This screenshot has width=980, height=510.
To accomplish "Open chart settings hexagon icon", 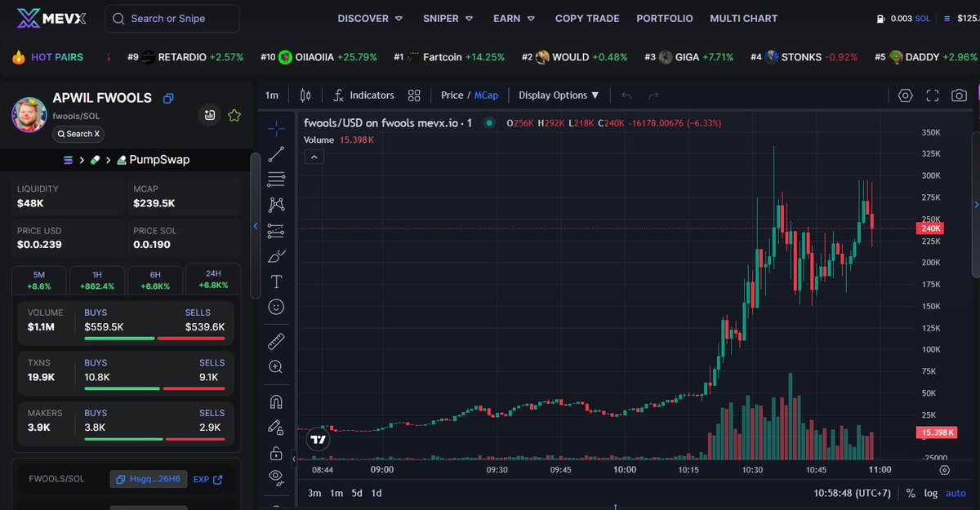I will coord(905,95).
